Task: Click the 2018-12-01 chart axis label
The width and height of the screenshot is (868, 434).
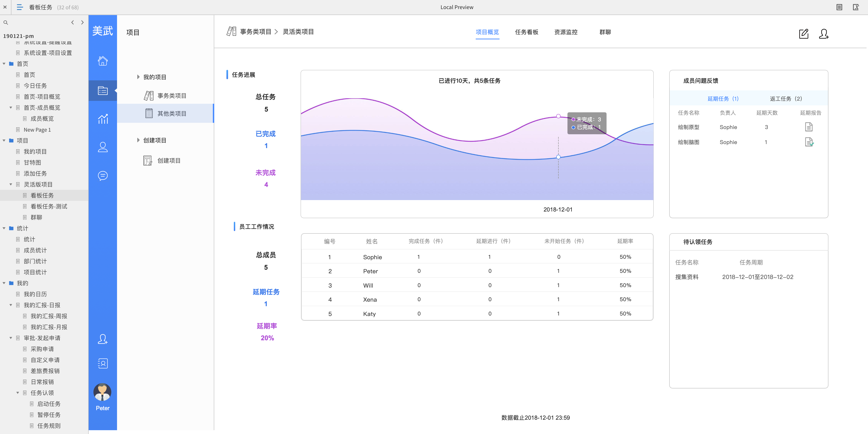Action: pyautogui.click(x=558, y=209)
